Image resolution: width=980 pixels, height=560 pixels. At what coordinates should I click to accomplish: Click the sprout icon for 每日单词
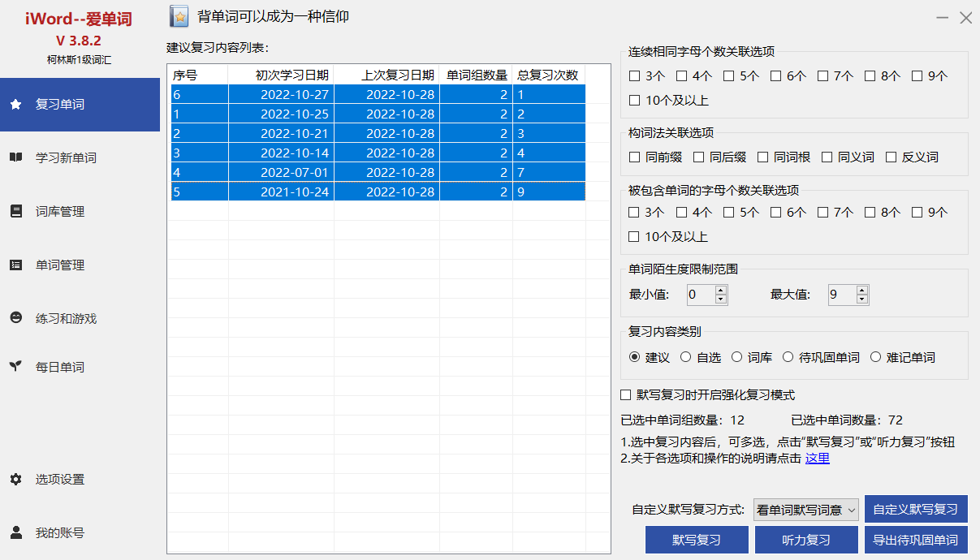click(15, 367)
